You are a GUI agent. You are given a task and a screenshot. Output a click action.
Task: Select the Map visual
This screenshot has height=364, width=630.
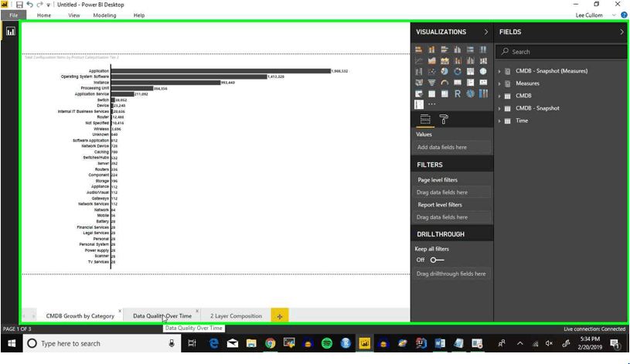click(483, 72)
